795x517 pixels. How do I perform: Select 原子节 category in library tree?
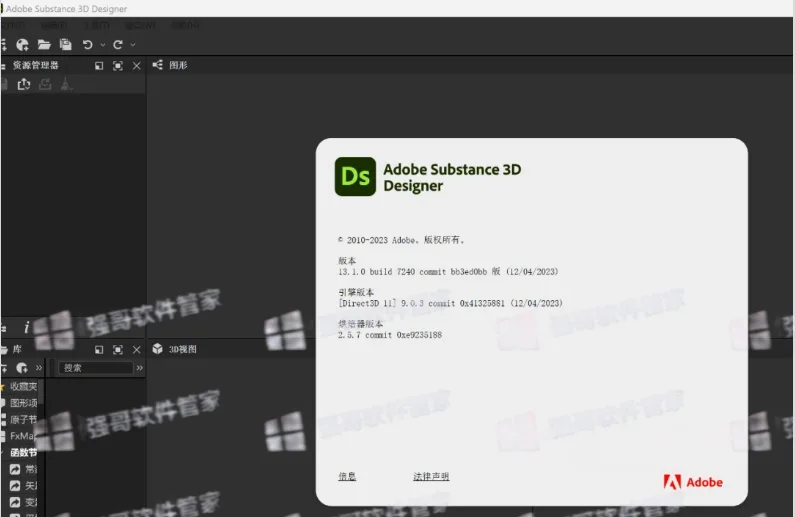click(23, 420)
